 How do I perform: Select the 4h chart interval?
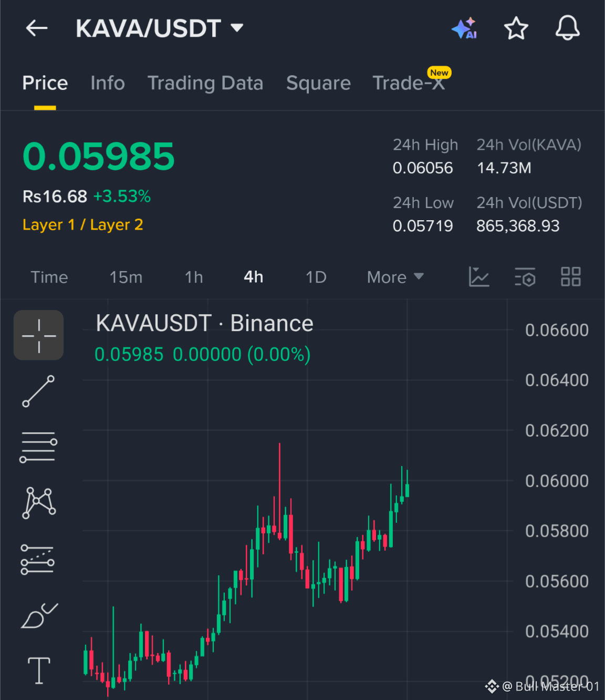tap(254, 277)
